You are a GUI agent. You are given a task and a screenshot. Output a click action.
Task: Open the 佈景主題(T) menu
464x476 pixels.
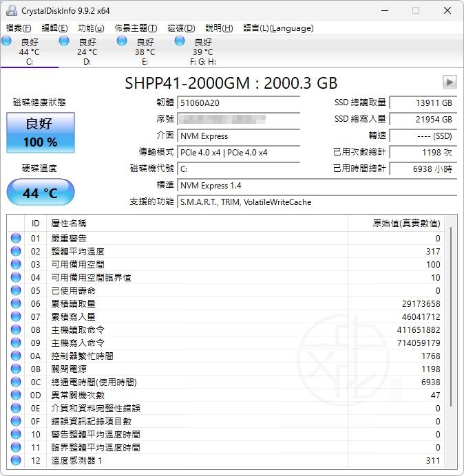pyautogui.click(x=136, y=28)
